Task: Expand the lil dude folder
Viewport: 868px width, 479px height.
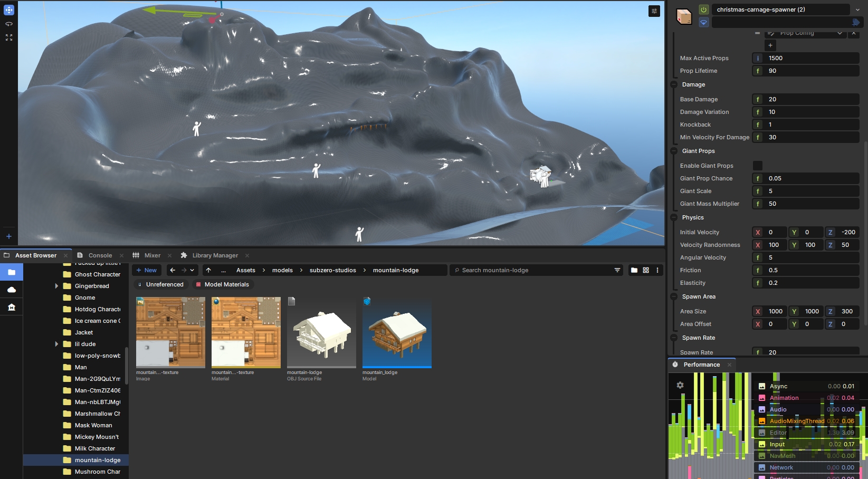Action: (x=56, y=344)
